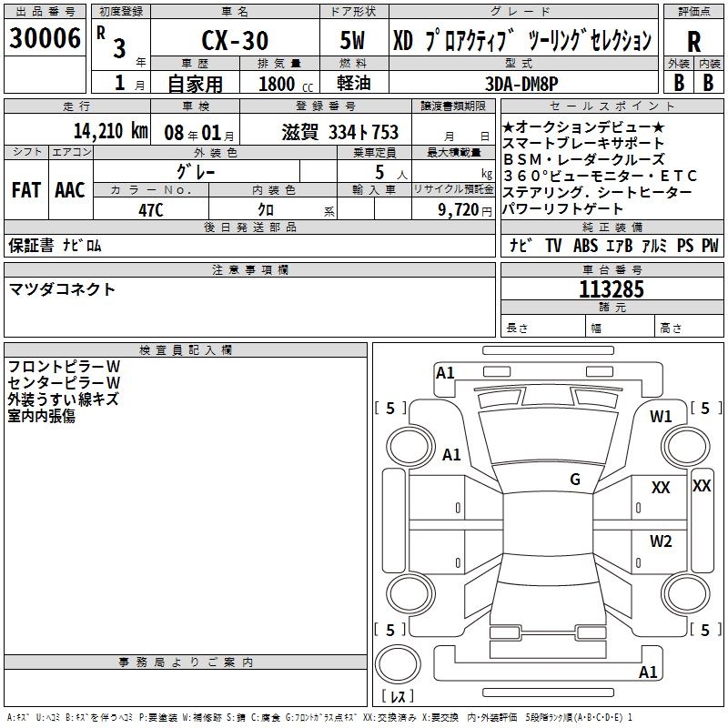Click the door type 5W value

tap(352, 40)
